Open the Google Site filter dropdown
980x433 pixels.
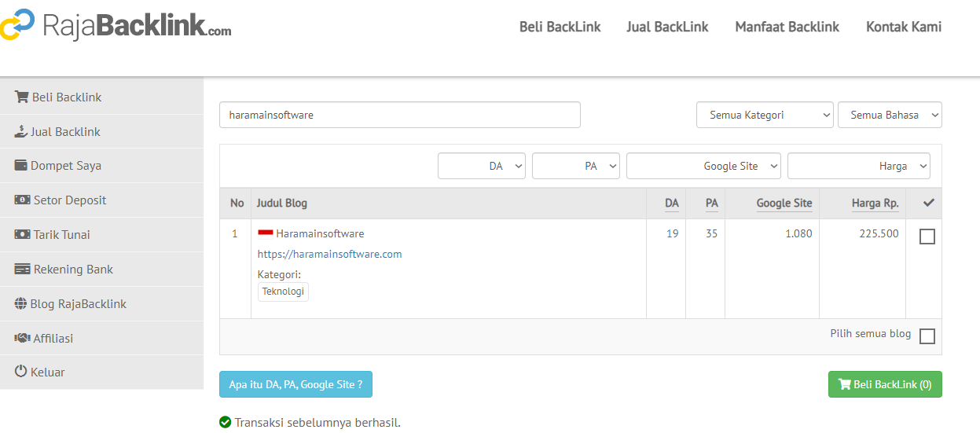coord(703,166)
